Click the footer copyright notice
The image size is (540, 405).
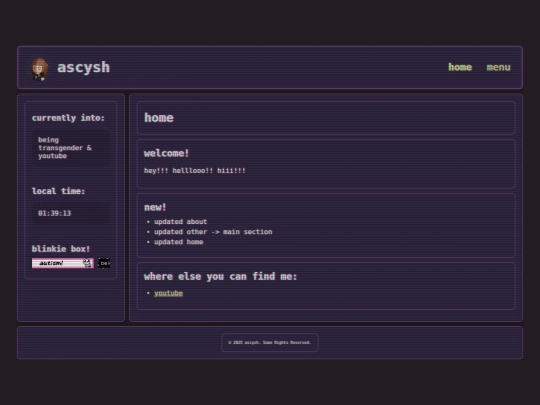coord(270,343)
